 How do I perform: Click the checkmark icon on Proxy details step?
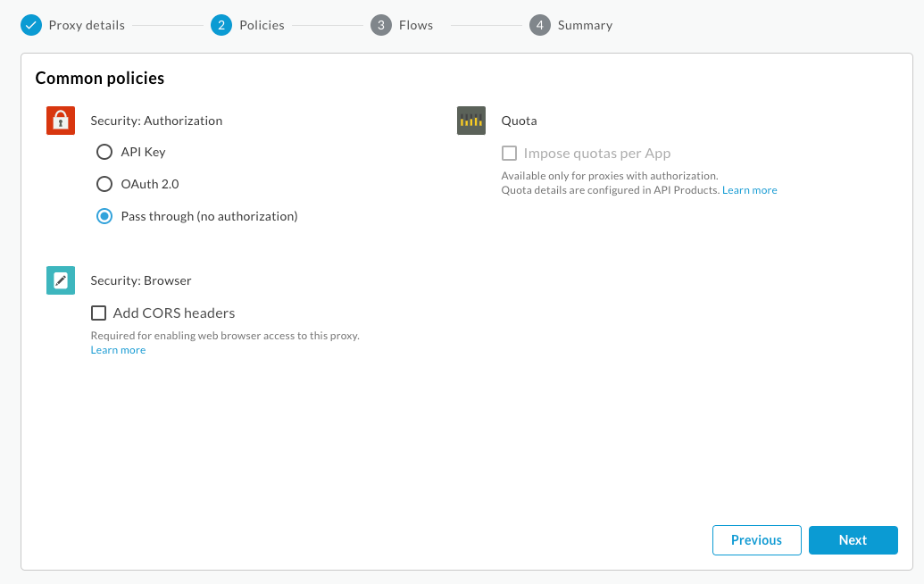coord(31,25)
